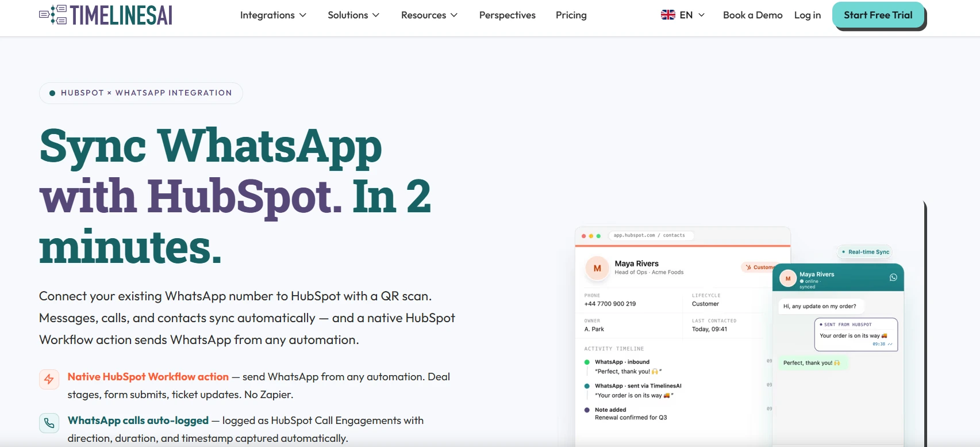Click the Native HubSpot Workflow action text
This screenshot has width=980, height=447.
click(148, 377)
